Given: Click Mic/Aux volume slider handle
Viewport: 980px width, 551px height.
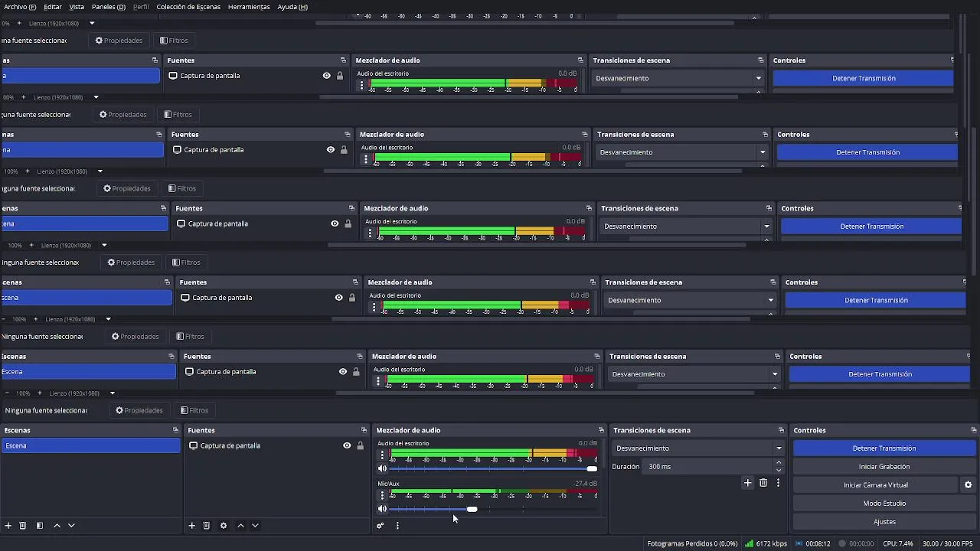Looking at the screenshot, I should (472, 509).
